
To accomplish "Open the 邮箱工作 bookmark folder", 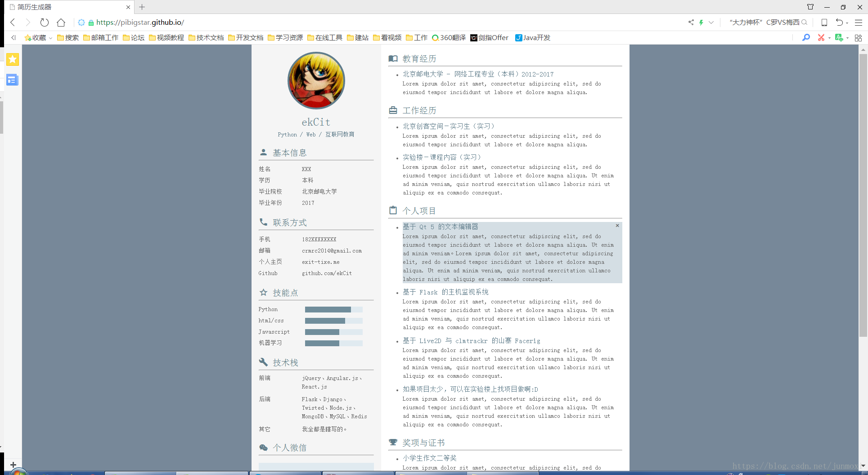I will 101,38.
